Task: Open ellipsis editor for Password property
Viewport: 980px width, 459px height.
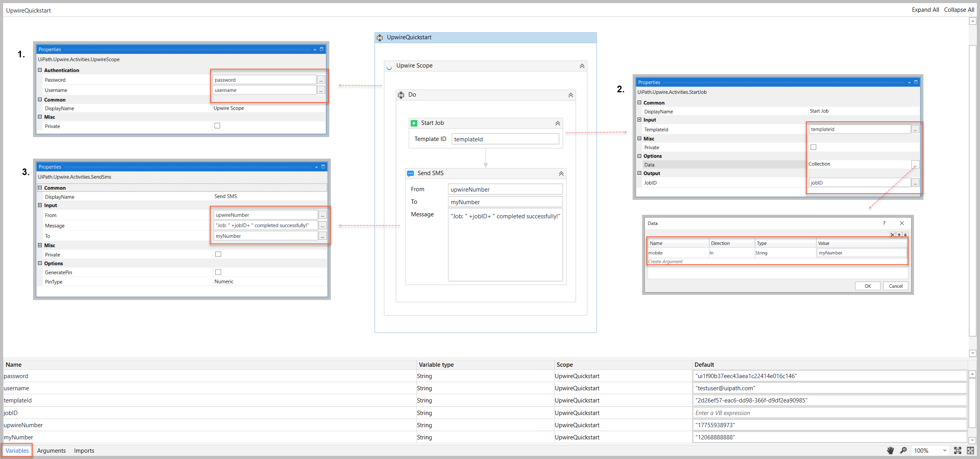Action: 321,80
